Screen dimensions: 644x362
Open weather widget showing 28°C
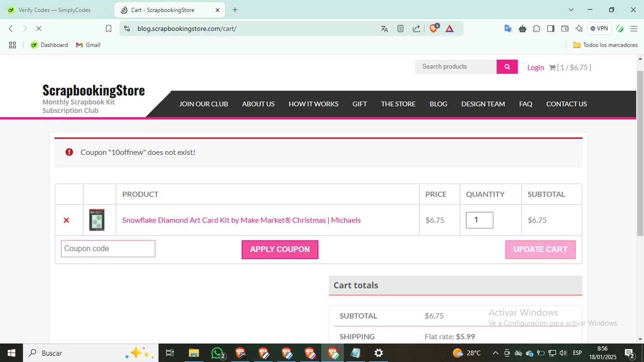pyautogui.click(x=467, y=353)
